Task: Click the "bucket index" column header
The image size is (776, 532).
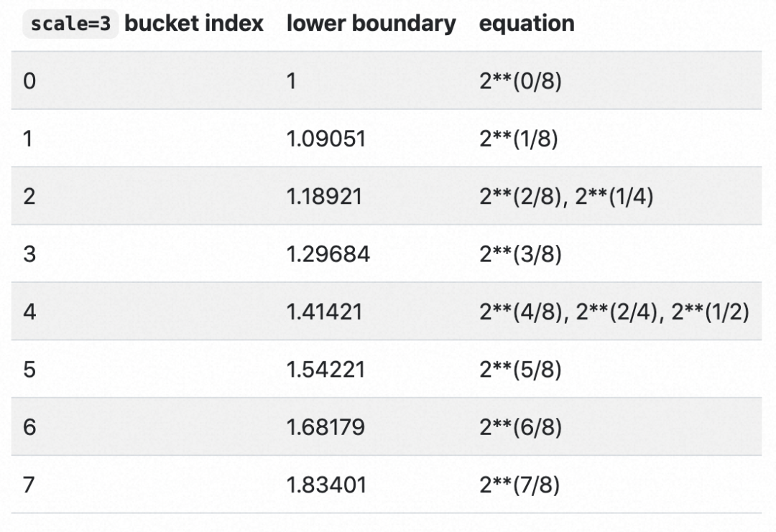Action: coord(194,23)
